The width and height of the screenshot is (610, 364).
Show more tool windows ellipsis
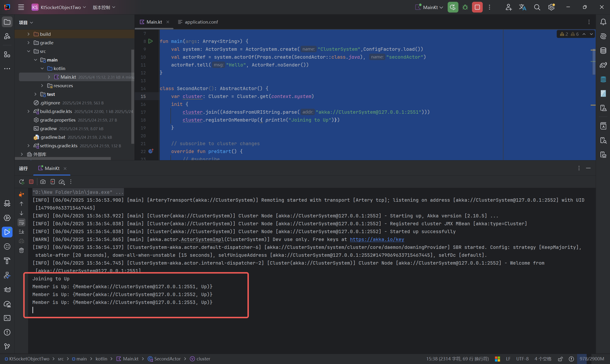[7, 69]
